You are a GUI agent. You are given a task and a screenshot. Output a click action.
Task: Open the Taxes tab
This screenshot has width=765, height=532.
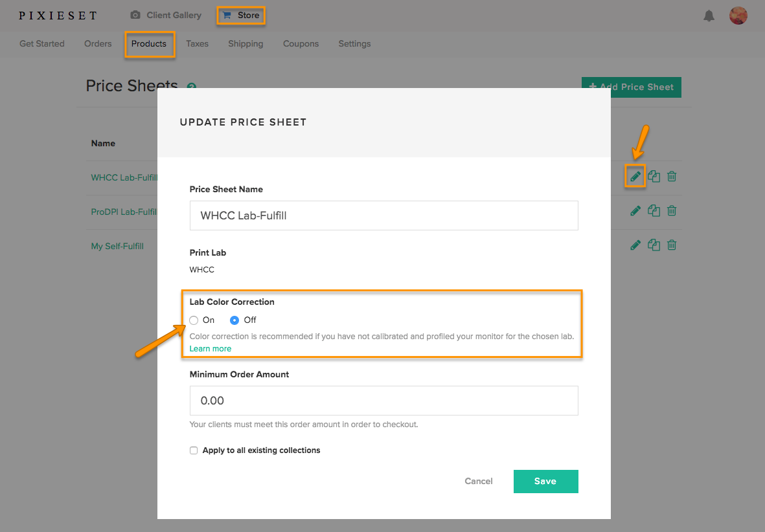(197, 44)
